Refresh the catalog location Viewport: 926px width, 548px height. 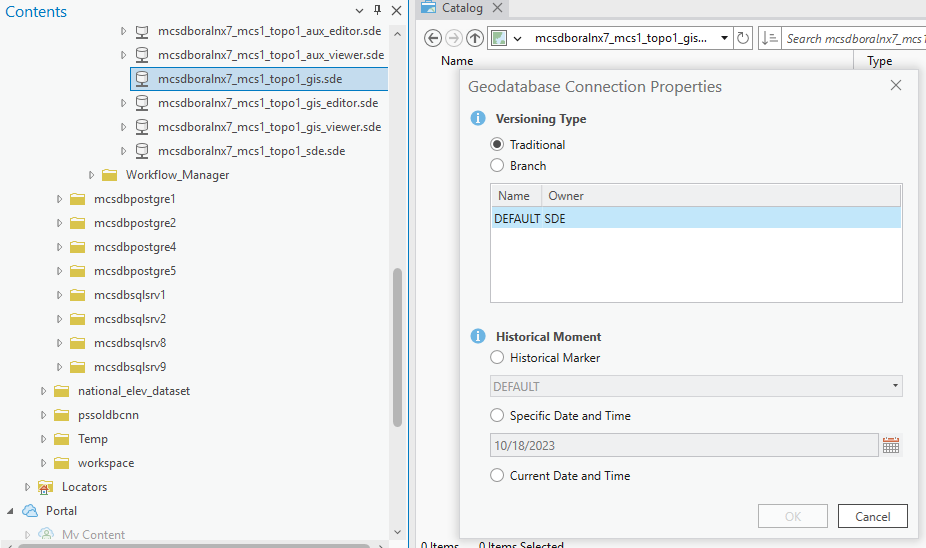pyautogui.click(x=743, y=38)
